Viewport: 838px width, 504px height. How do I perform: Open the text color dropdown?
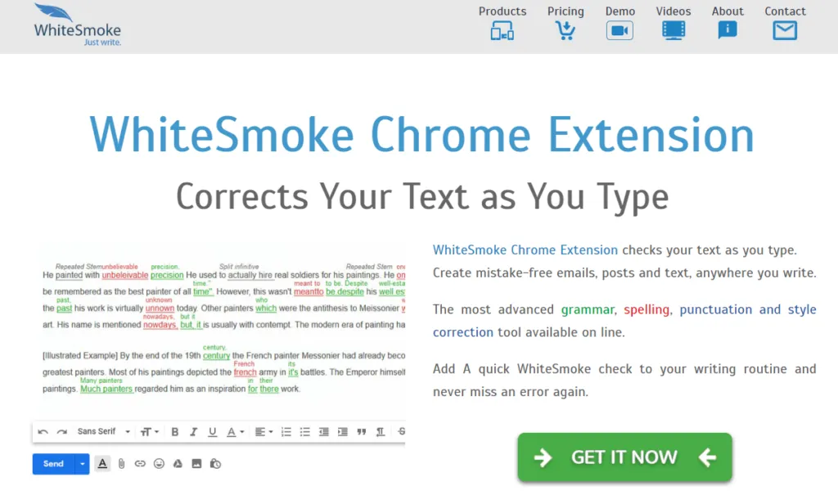[x=235, y=432]
